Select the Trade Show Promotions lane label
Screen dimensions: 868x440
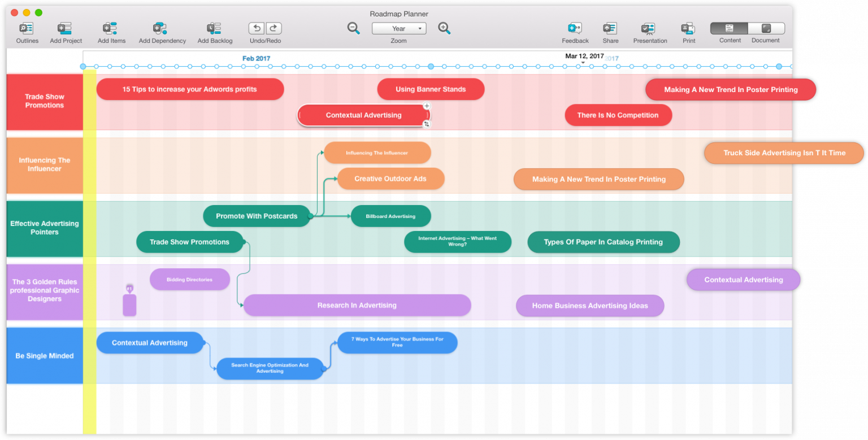click(x=44, y=101)
